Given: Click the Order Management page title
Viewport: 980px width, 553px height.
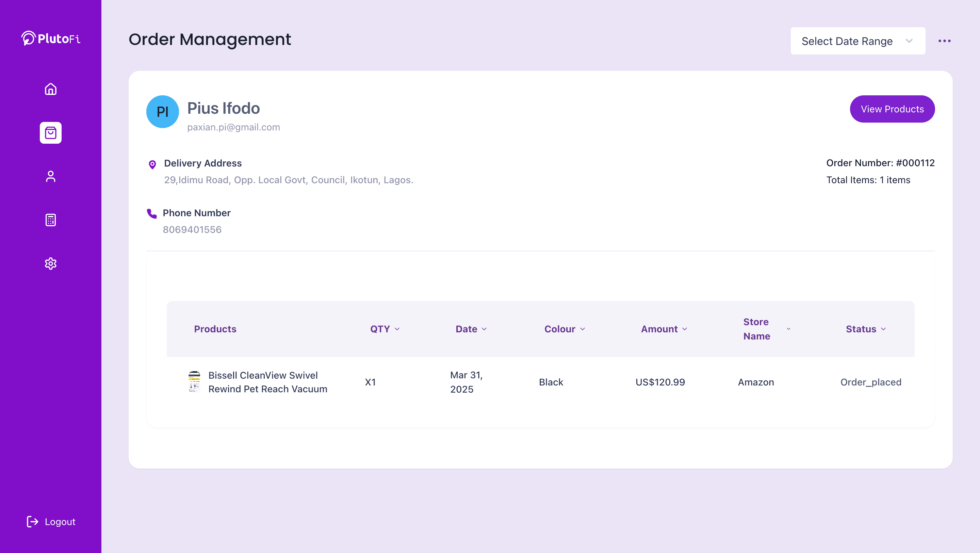Looking at the screenshot, I should pyautogui.click(x=210, y=39).
